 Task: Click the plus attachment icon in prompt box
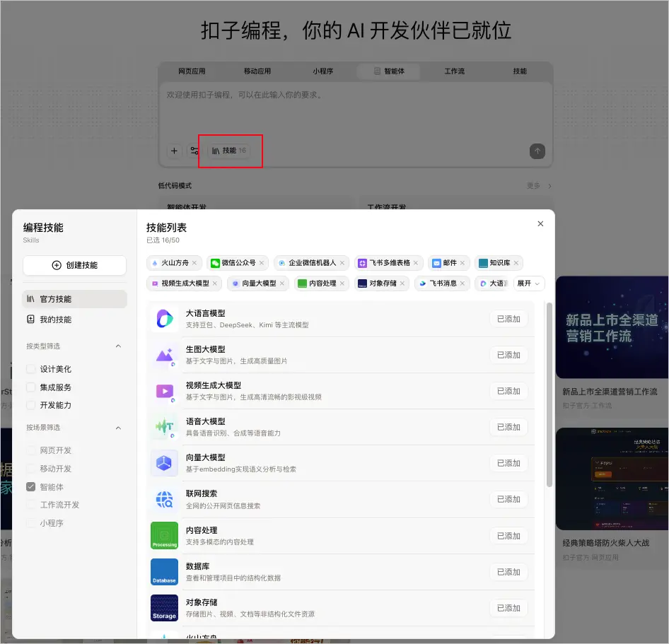tap(174, 151)
